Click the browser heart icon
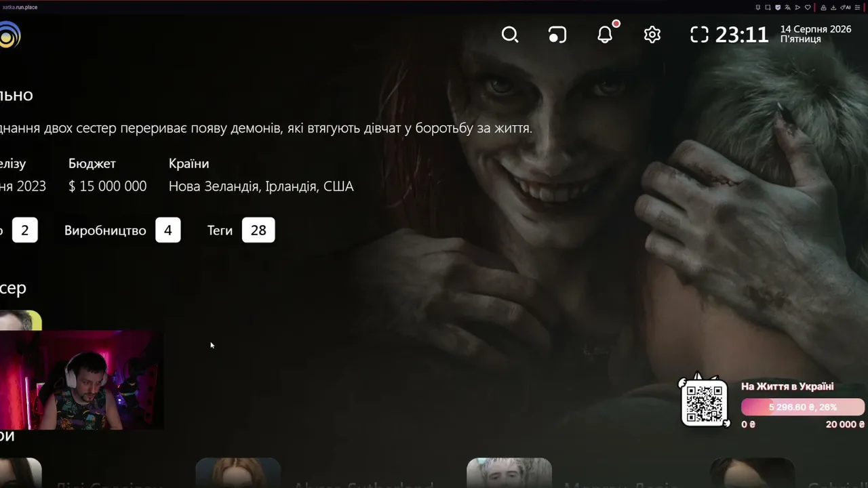Screen dimensions: 868x488 [808, 7]
